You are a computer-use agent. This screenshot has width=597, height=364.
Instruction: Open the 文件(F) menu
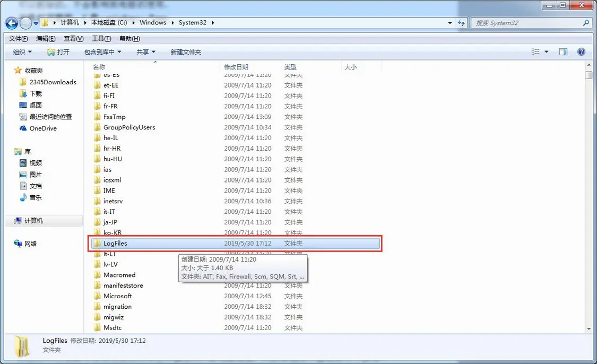coord(19,39)
